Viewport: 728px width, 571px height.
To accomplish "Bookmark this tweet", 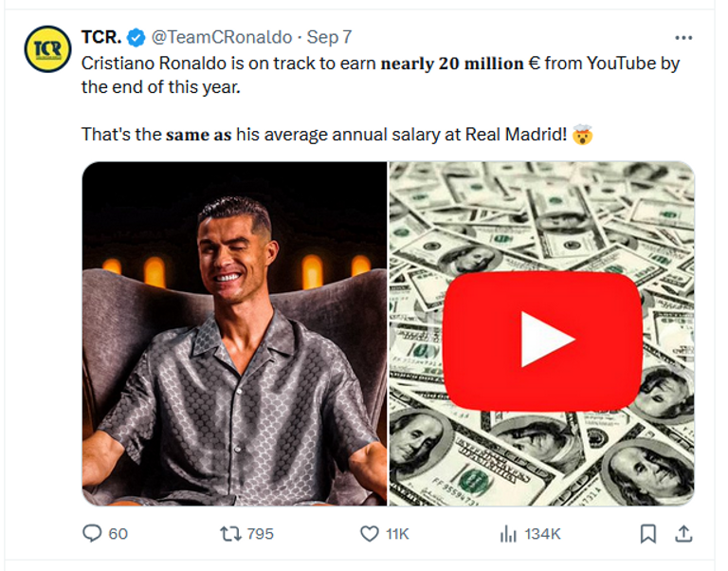I will click(x=648, y=534).
